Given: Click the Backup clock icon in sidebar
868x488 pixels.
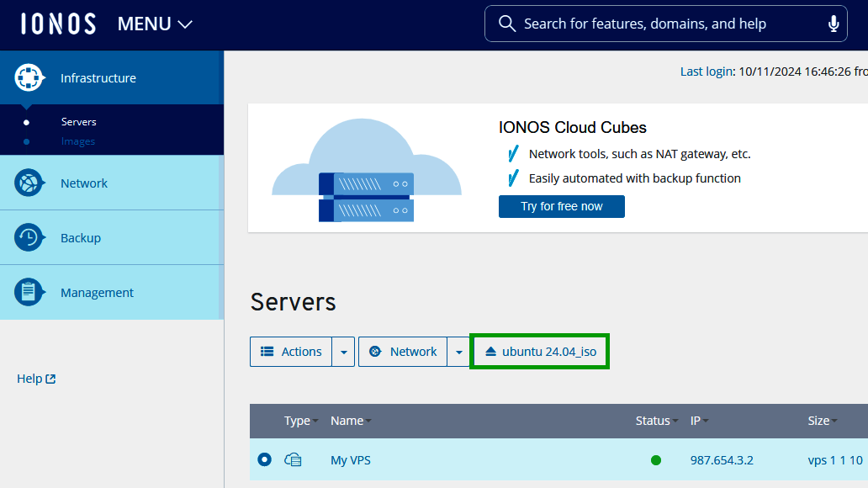Looking at the screenshot, I should point(29,238).
